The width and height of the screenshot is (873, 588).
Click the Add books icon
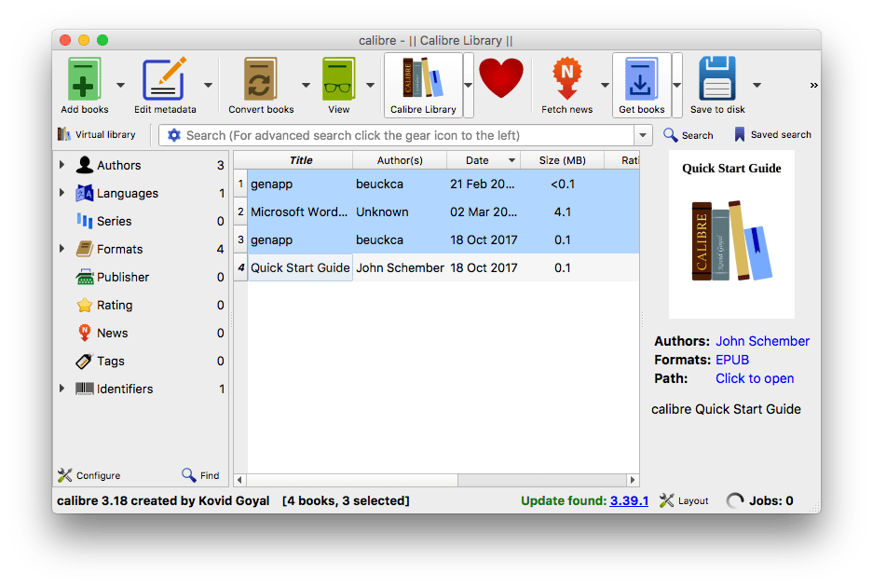[84, 79]
